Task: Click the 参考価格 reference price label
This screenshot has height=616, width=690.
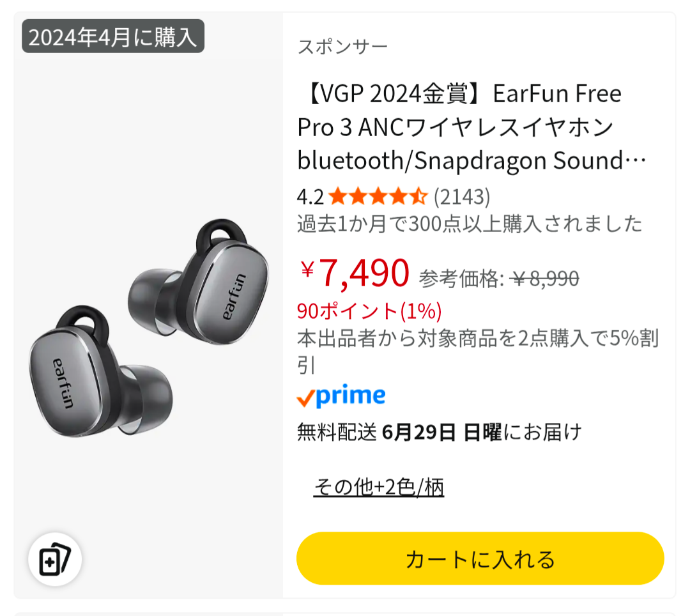Action: [x=462, y=279]
